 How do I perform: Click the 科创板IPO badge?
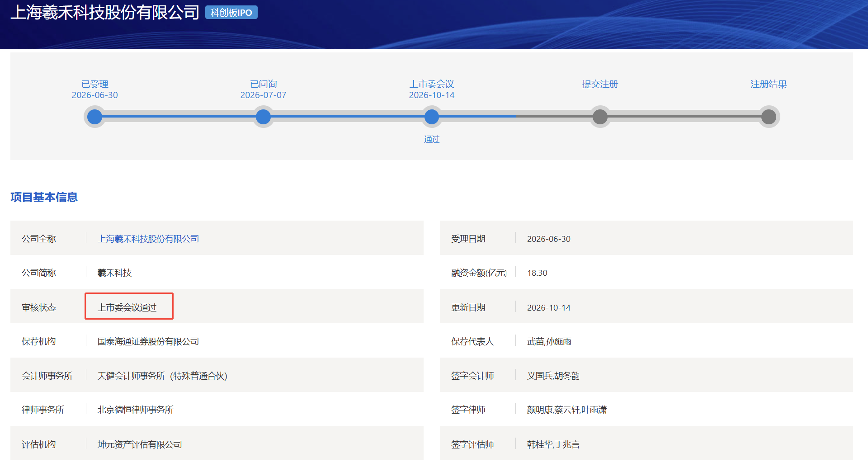231,13
